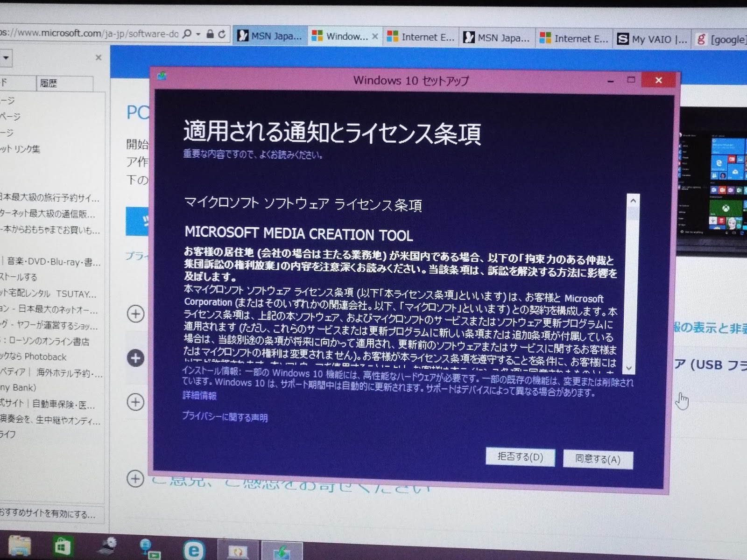Switch to the second MSN Japa... tab
Screen dimensions: 747x560
coord(497,38)
